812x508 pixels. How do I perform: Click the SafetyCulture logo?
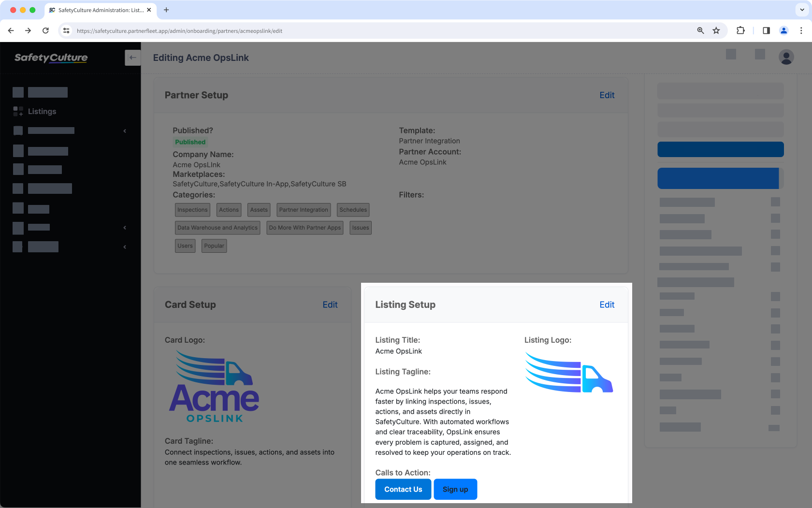click(x=51, y=58)
